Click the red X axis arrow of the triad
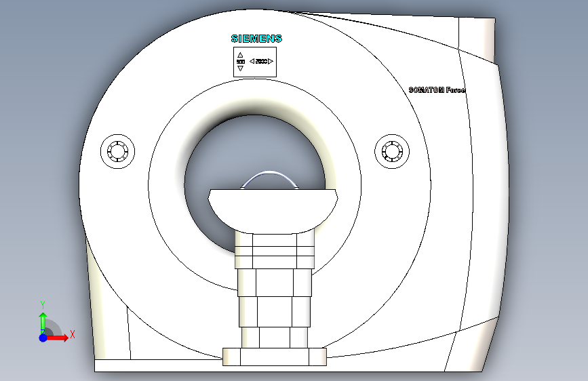 click(58, 338)
